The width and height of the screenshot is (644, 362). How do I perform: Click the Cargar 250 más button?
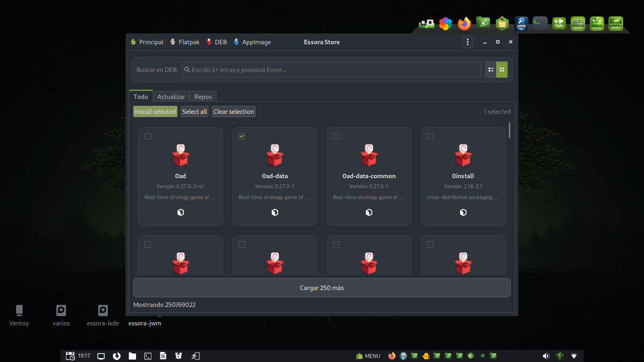point(322,288)
